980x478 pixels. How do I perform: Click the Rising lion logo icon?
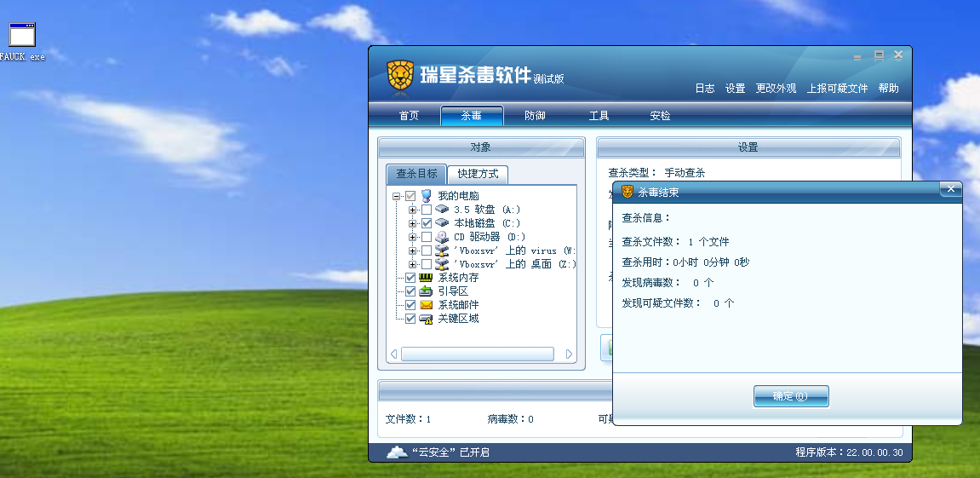pyautogui.click(x=400, y=76)
